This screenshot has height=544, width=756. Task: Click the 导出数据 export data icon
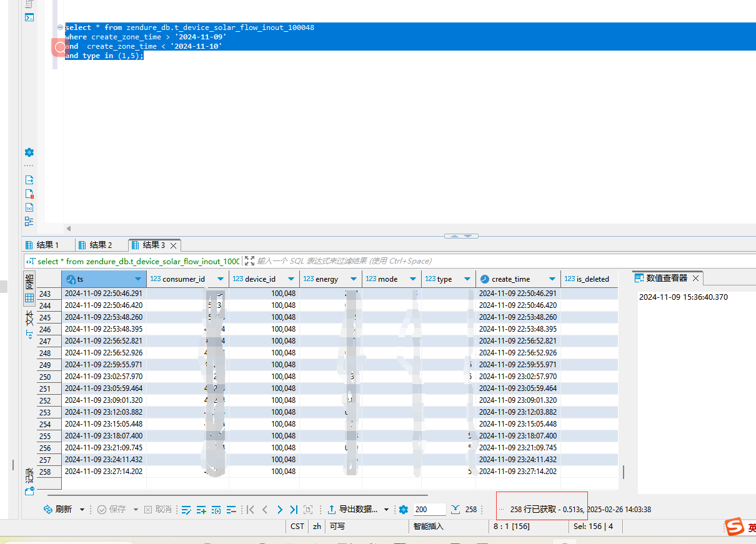tap(332, 508)
